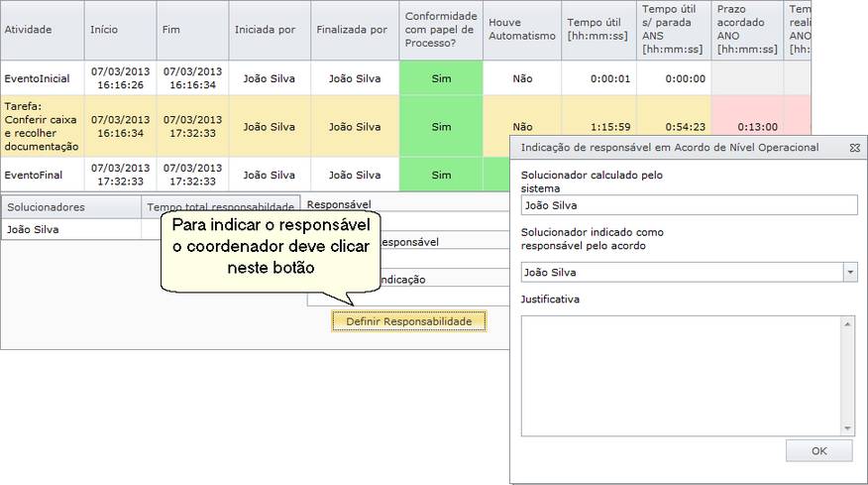The width and height of the screenshot is (868, 485).
Task: Click the Iniciada por column header
Action: click(270, 30)
